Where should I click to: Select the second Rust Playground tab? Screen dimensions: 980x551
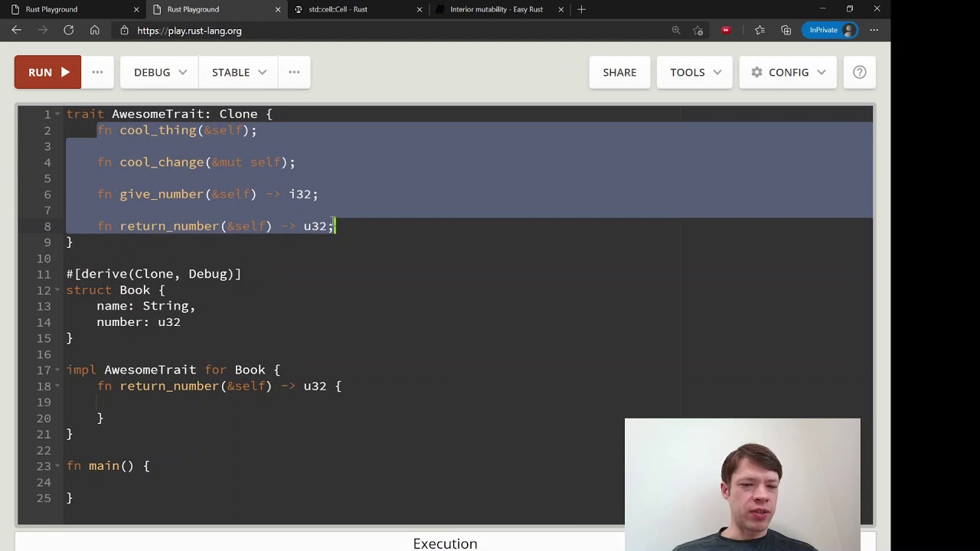[214, 9]
